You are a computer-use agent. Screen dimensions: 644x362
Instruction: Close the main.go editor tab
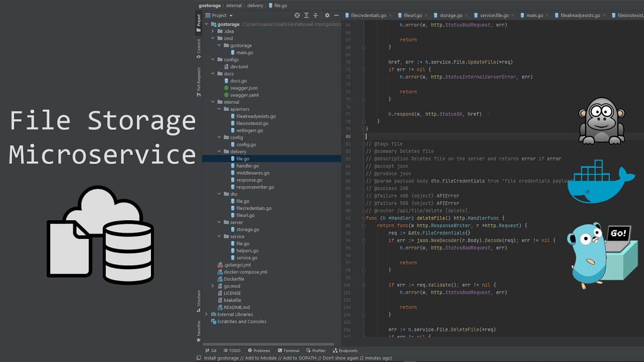pyautogui.click(x=548, y=16)
